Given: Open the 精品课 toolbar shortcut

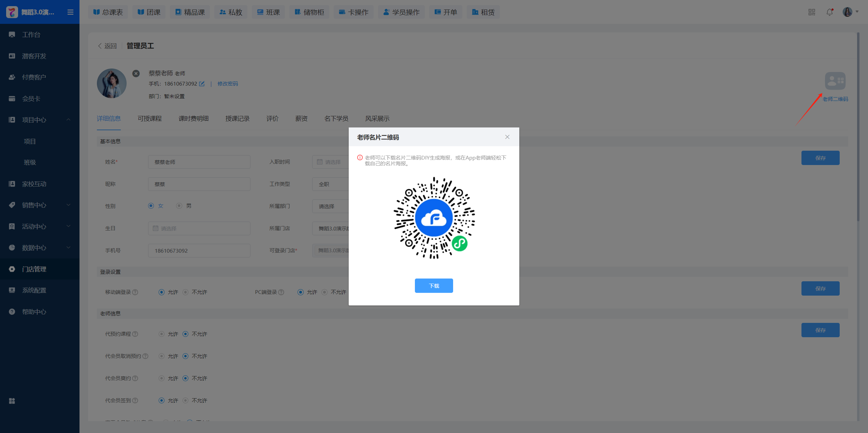Looking at the screenshot, I should [x=190, y=12].
